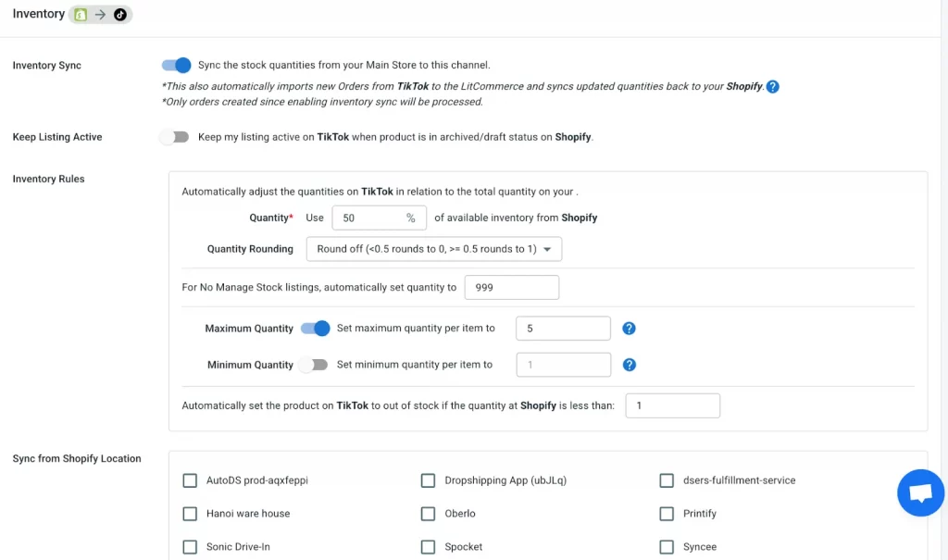Disable the Inventory Sync toggle
This screenshot has height=560, width=948.
coord(176,65)
